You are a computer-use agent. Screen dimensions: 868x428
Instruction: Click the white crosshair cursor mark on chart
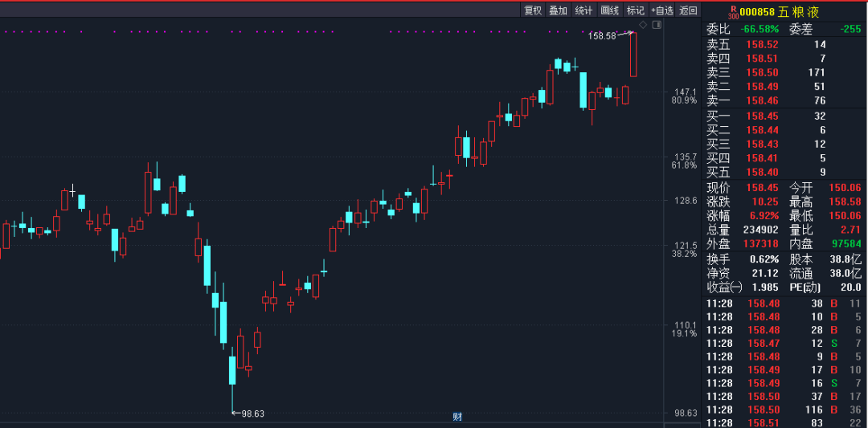72,191
